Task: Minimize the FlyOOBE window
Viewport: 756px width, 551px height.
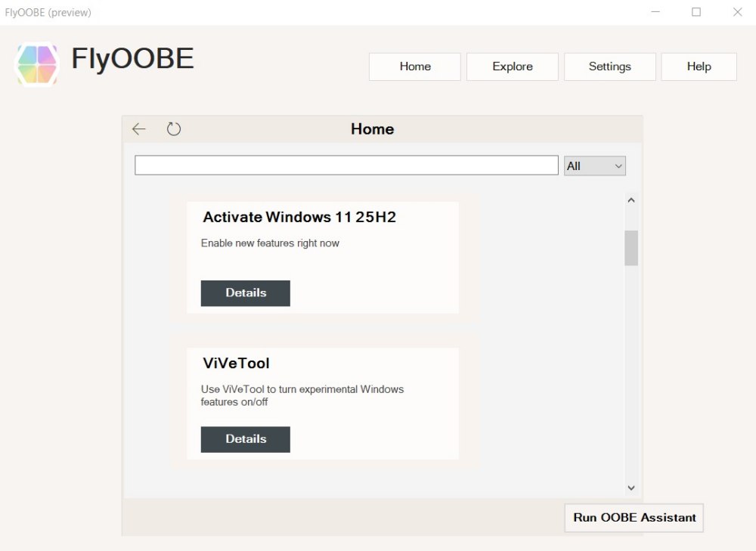Action: [655, 12]
